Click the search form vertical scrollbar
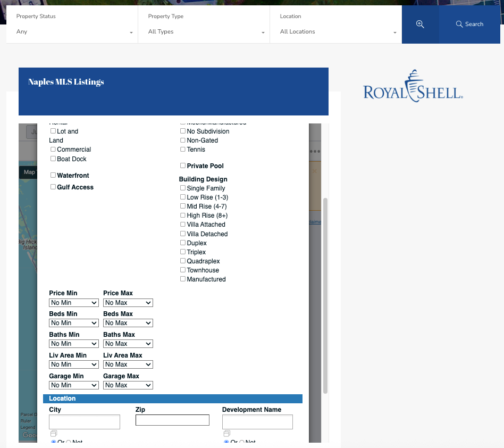The height and width of the screenshot is (448, 504). pyautogui.click(x=325, y=296)
